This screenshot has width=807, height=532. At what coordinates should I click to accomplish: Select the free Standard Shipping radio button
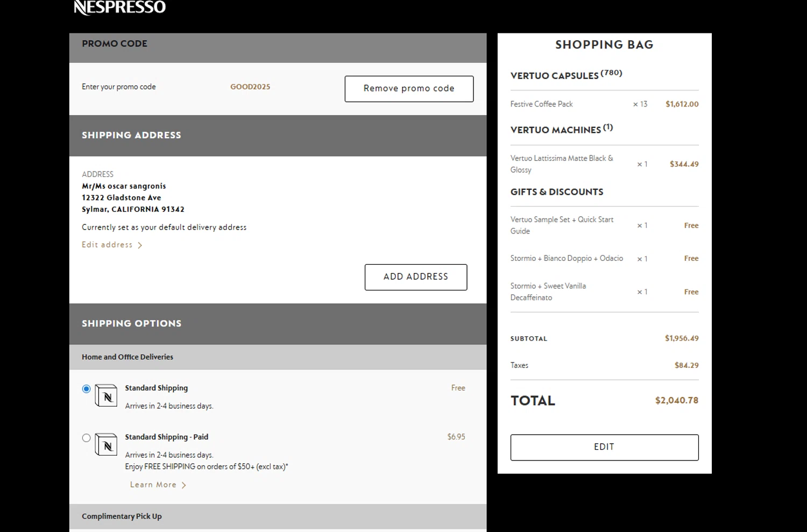86,389
